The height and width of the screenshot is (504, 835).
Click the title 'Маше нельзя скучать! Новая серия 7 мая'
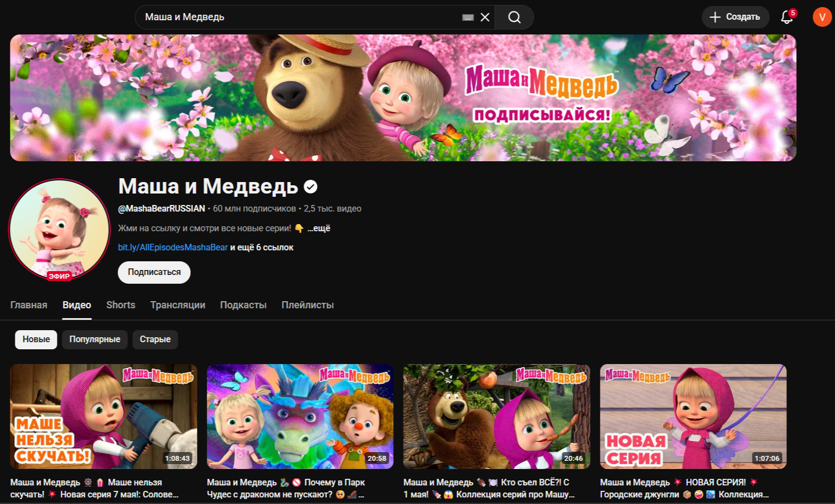tap(95, 488)
